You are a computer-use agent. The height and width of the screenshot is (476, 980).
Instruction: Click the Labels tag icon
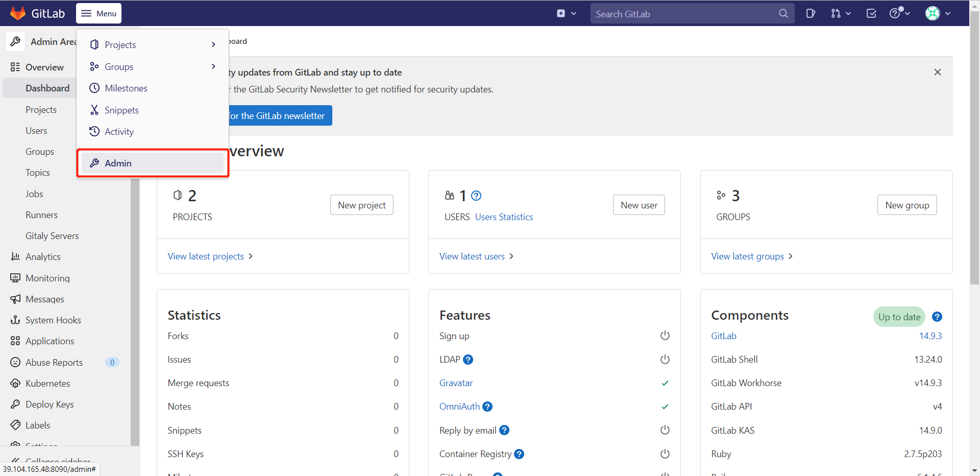pyautogui.click(x=15, y=425)
